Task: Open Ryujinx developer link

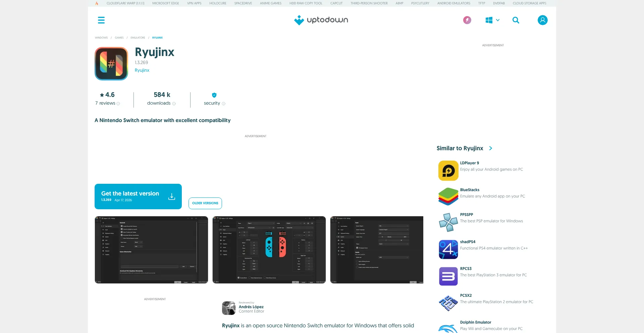Action: point(142,70)
